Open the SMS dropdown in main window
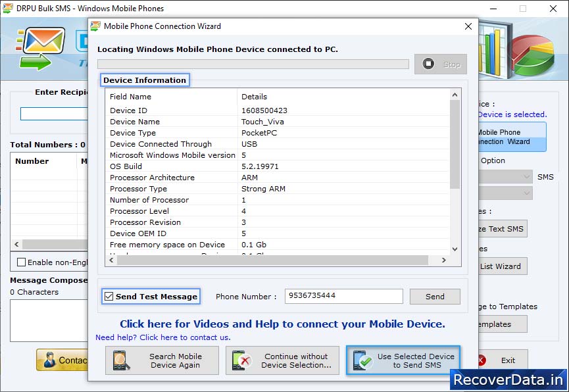 [506, 177]
